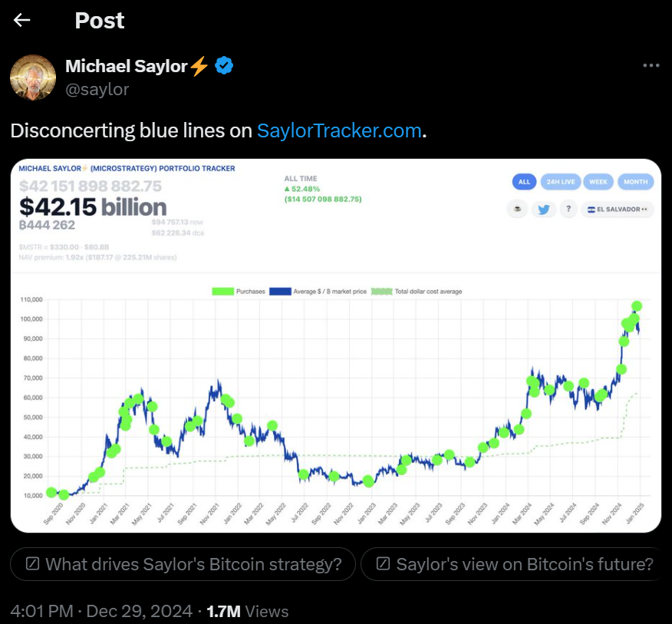Expand the EL SALVADOR selector
This screenshot has width=672, height=624.
(617, 210)
